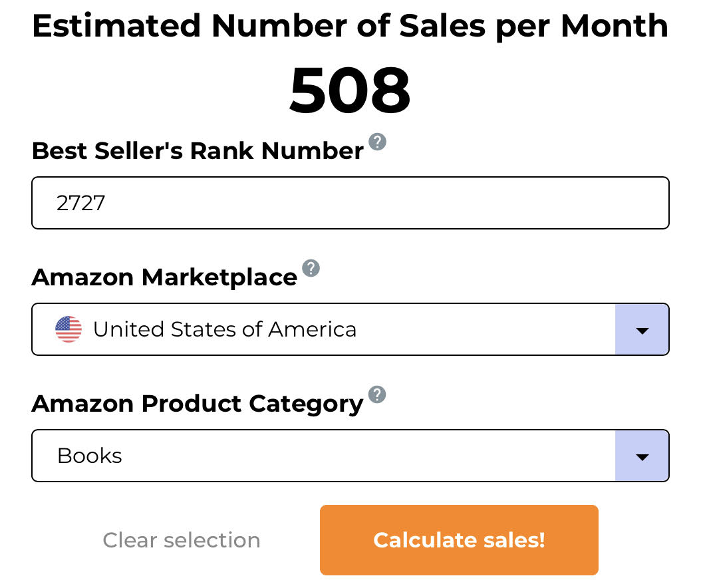Click the Books text in category selector
Viewport: 701px width, 588px height.
point(90,456)
